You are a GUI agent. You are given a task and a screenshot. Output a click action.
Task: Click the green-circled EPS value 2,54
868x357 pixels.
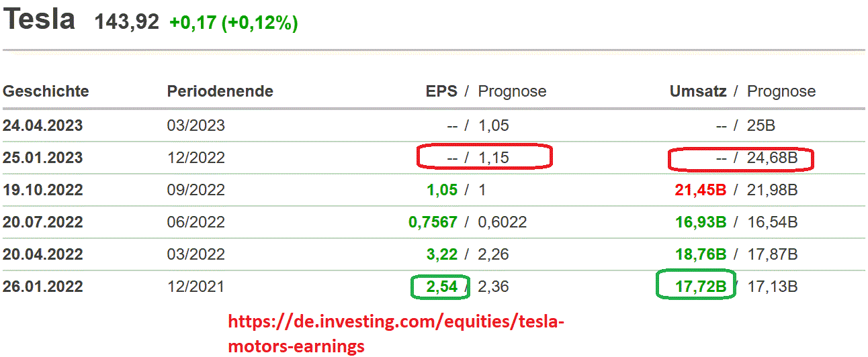pyautogui.click(x=441, y=287)
